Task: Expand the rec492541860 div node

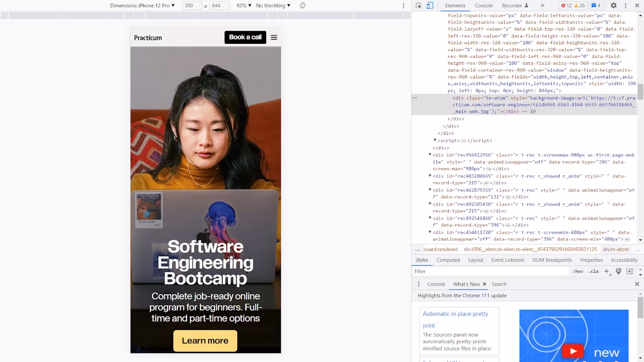Action: tap(430, 218)
